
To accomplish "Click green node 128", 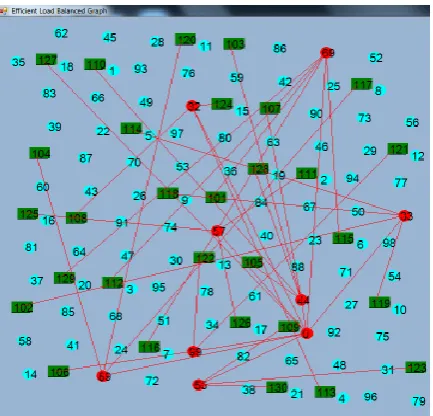I will [258, 169].
